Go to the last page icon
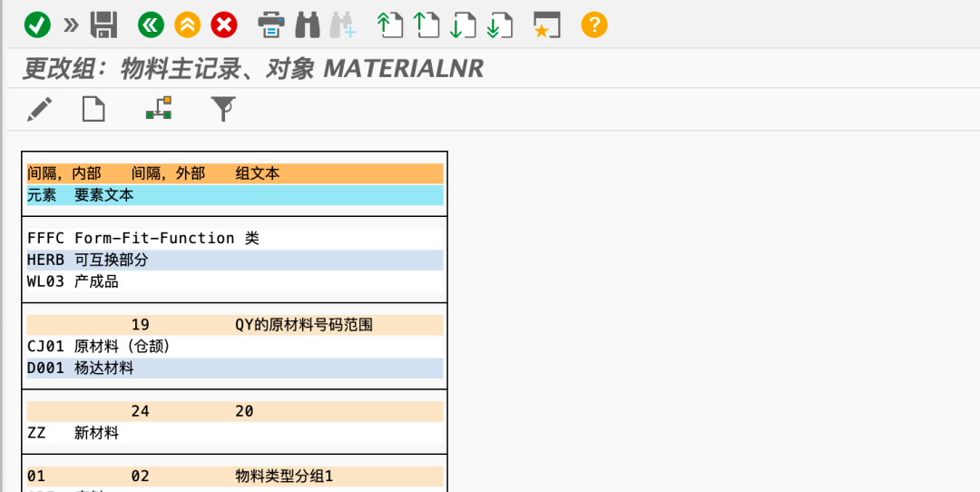The image size is (980, 492). 497,25
